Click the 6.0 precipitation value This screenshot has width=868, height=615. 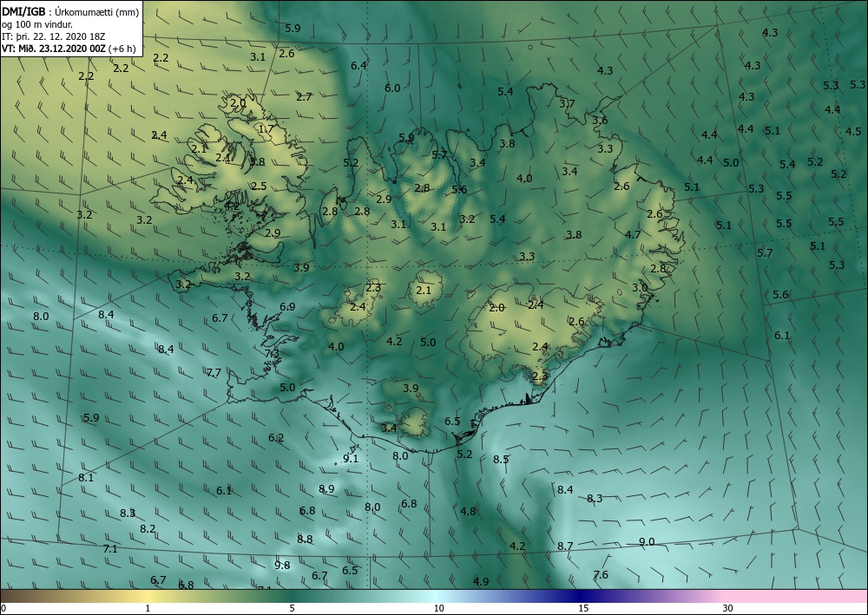click(392, 88)
